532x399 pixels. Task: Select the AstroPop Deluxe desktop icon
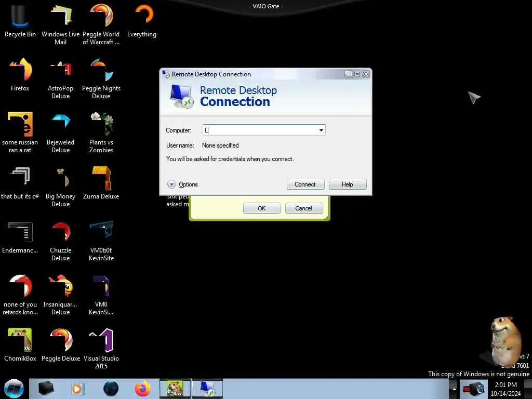(x=60, y=79)
